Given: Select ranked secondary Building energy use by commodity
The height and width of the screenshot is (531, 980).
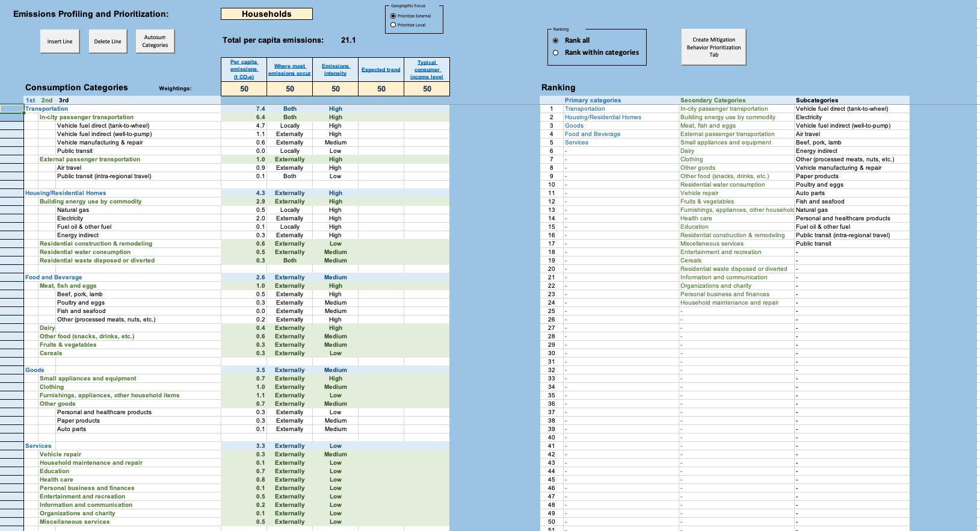Looking at the screenshot, I should point(728,117).
